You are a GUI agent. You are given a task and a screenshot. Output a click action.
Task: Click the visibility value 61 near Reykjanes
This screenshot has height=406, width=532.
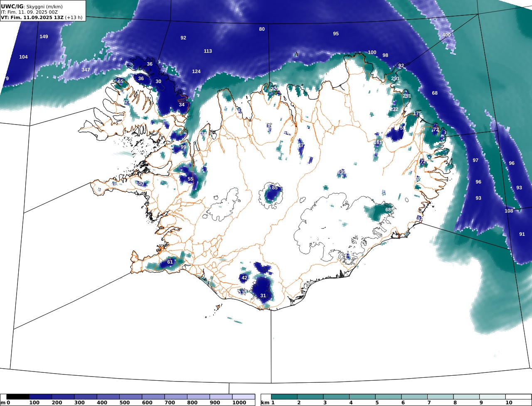tap(170, 262)
